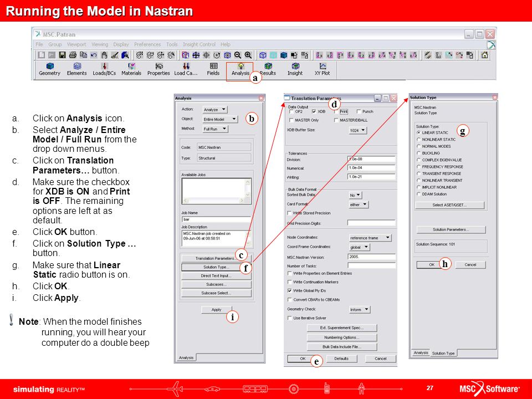Toggle Write Stored Precision checkbox
This screenshot has width=532, height=399.
coord(289,213)
